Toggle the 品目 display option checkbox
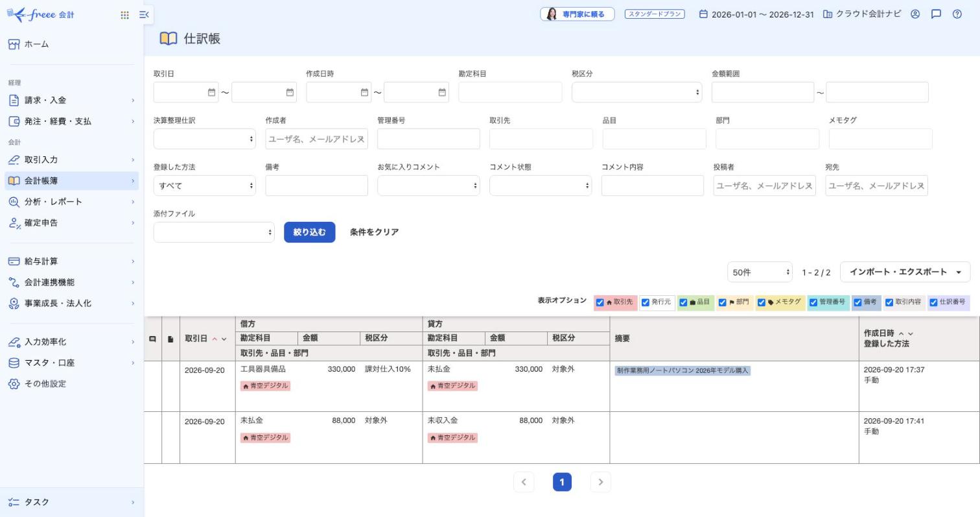980x517 pixels. pos(683,302)
